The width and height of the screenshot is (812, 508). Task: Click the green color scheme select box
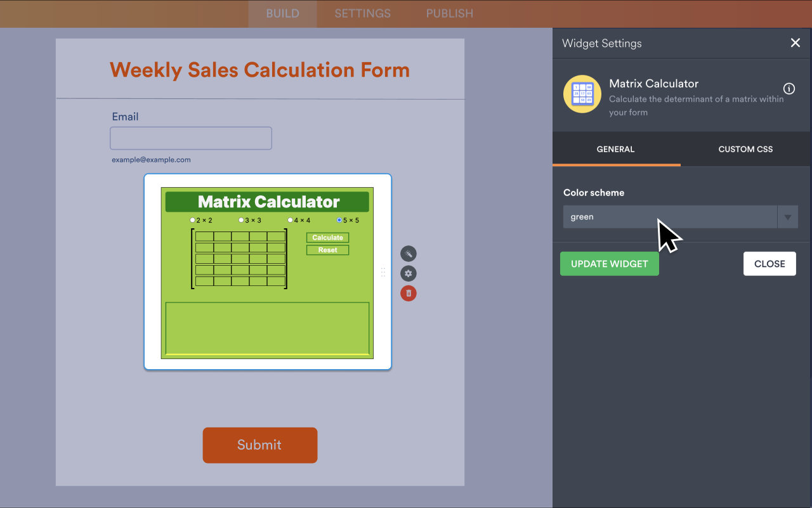coord(670,217)
